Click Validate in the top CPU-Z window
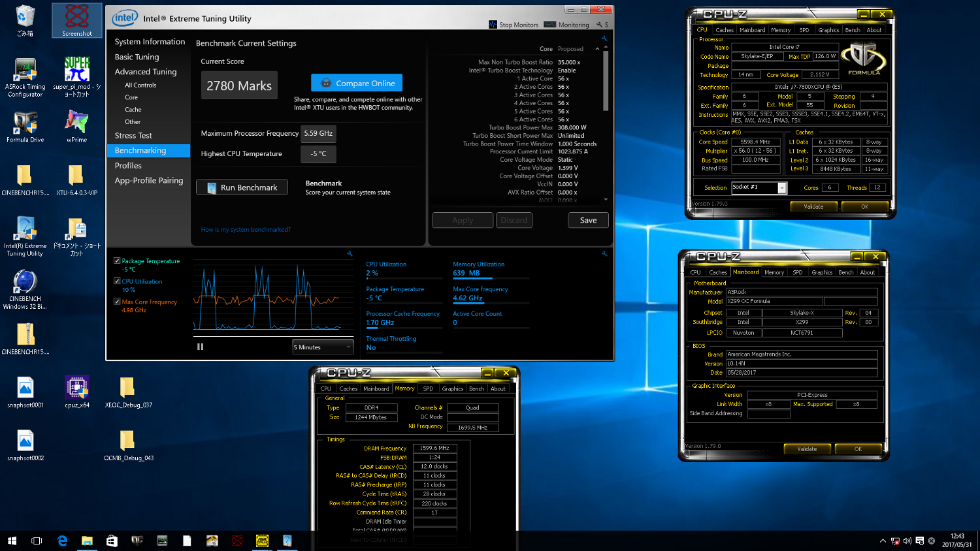 [x=813, y=206]
